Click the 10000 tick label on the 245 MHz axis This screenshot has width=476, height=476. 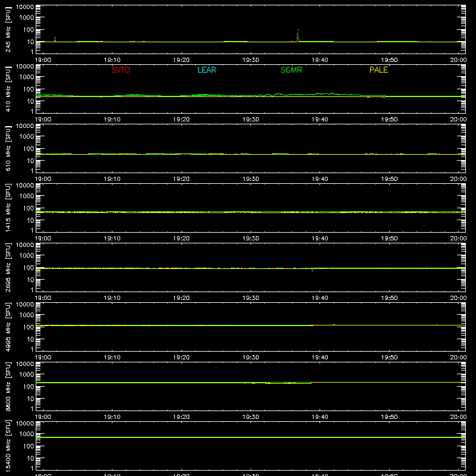pos(25,7)
